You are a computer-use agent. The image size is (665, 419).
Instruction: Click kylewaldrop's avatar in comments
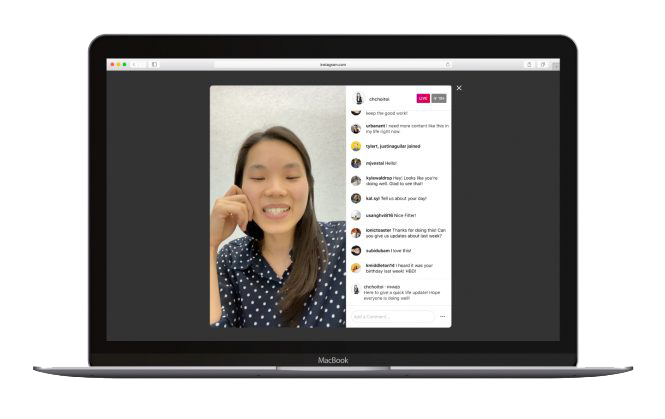click(x=356, y=181)
